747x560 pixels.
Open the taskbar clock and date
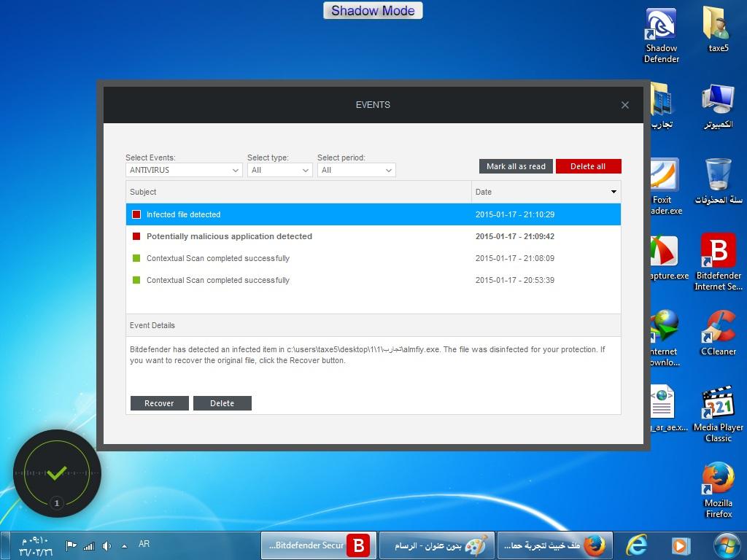point(35,546)
